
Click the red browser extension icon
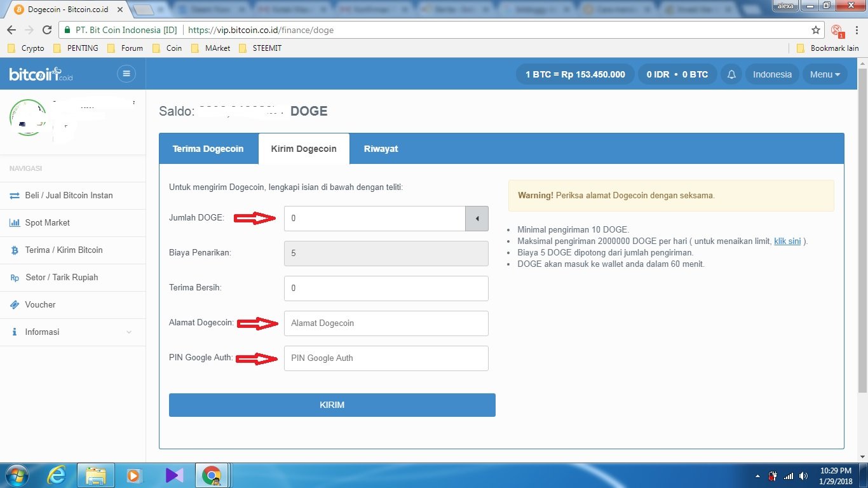tap(837, 30)
